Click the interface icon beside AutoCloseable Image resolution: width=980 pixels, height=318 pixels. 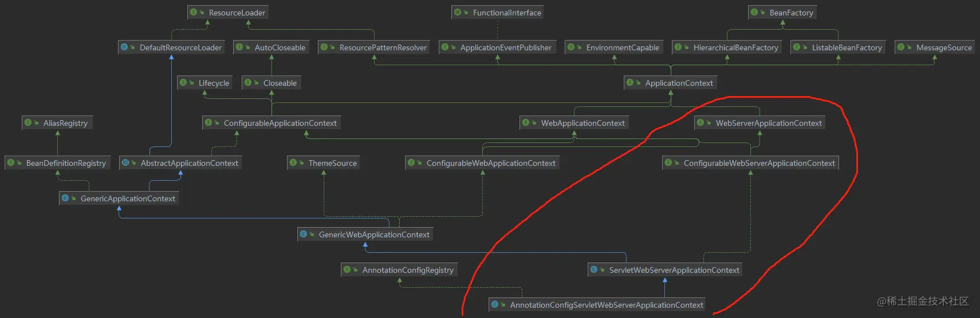tap(239, 47)
